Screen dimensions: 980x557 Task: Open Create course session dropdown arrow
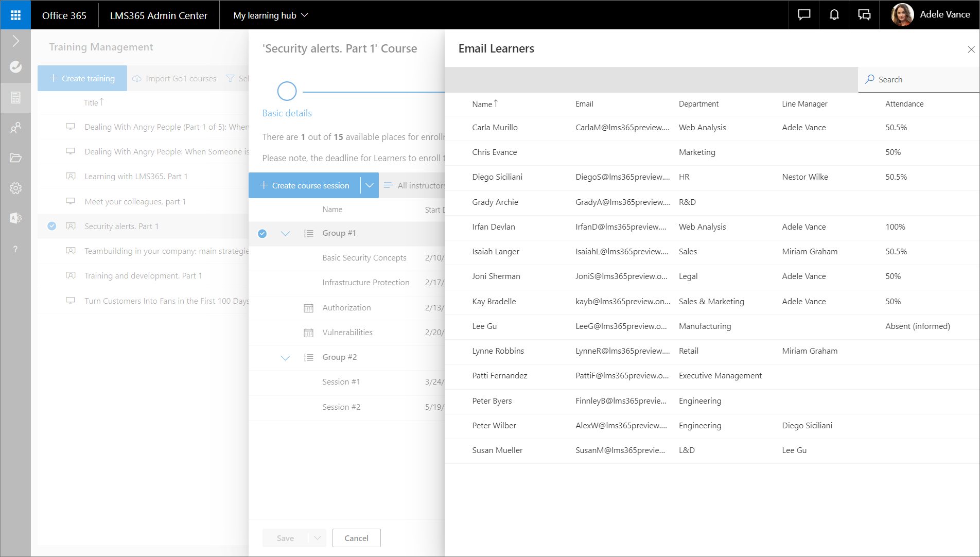click(369, 185)
